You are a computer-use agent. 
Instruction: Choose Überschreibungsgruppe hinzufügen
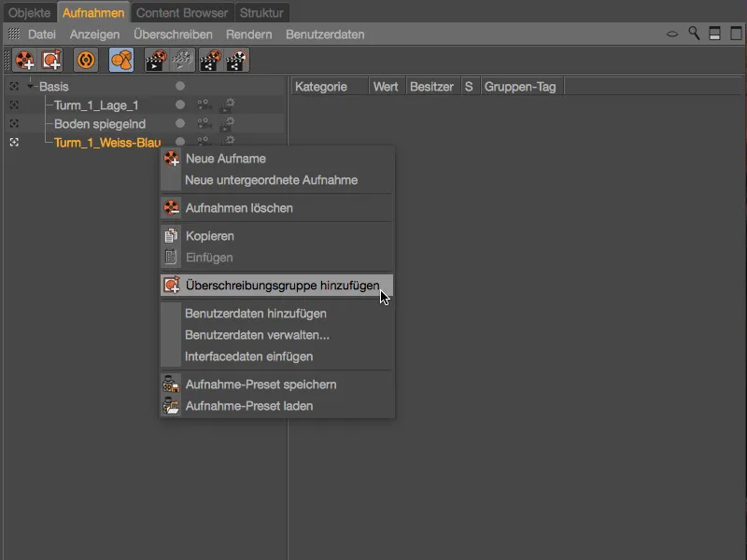click(x=277, y=286)
